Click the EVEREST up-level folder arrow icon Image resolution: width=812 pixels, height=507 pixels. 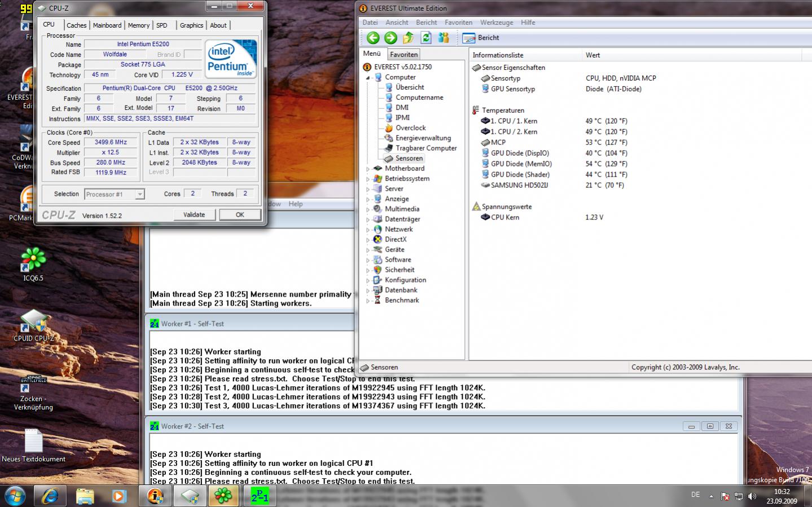pyautogui.click(x=408, y=38)
